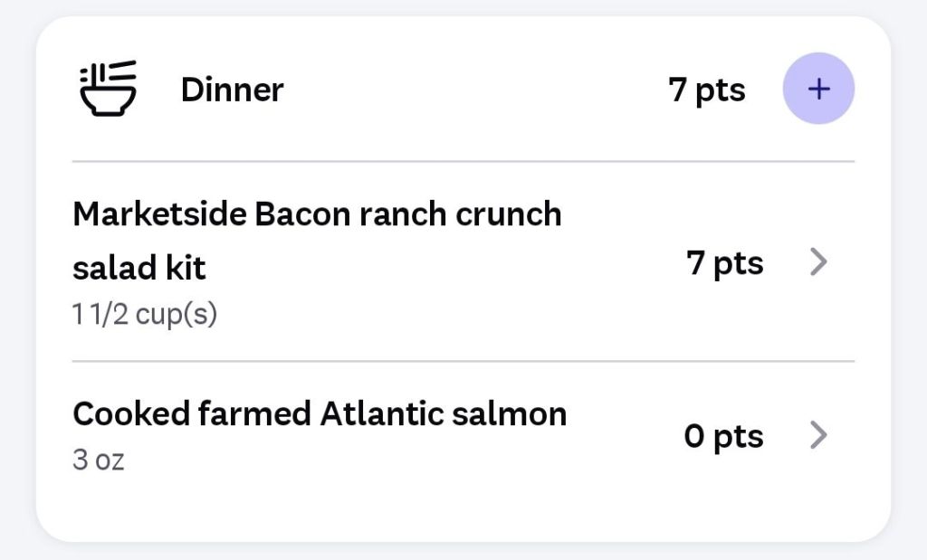Add food with the plus button
This screenshot has height=560, width=927.
(818, 89)
